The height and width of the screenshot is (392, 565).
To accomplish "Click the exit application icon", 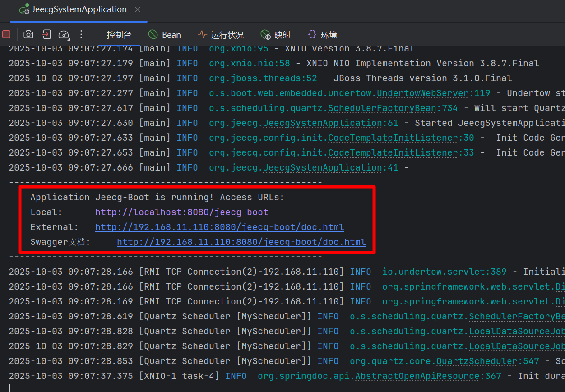I will 46,35.
